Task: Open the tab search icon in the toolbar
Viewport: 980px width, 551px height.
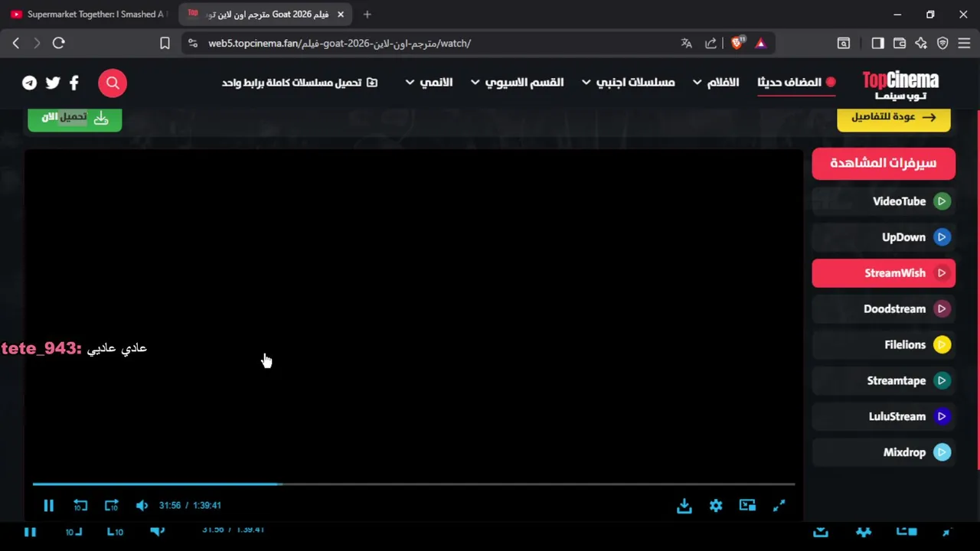Action: 844,44
